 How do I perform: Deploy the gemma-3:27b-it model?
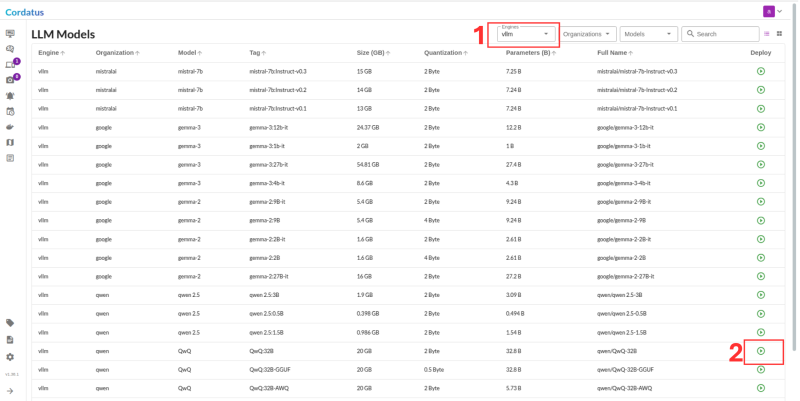760,164
